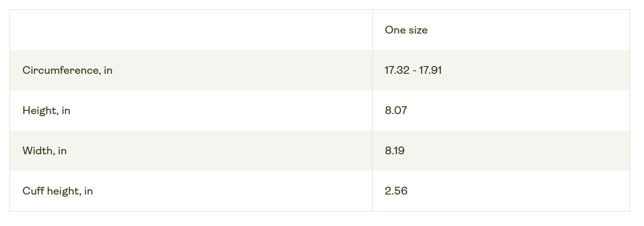Click the word "size" in the header
The height and width of the screenshot is (226, 644).
(x=418, y=30)
